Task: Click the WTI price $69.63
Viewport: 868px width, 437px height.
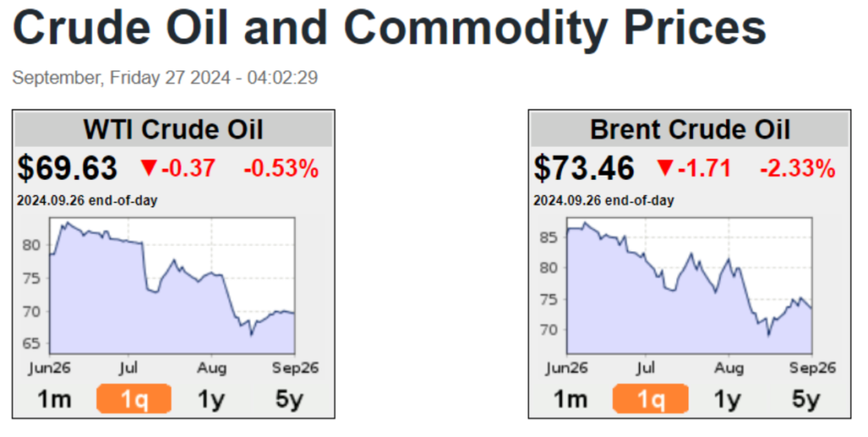Action: (68, 168)
